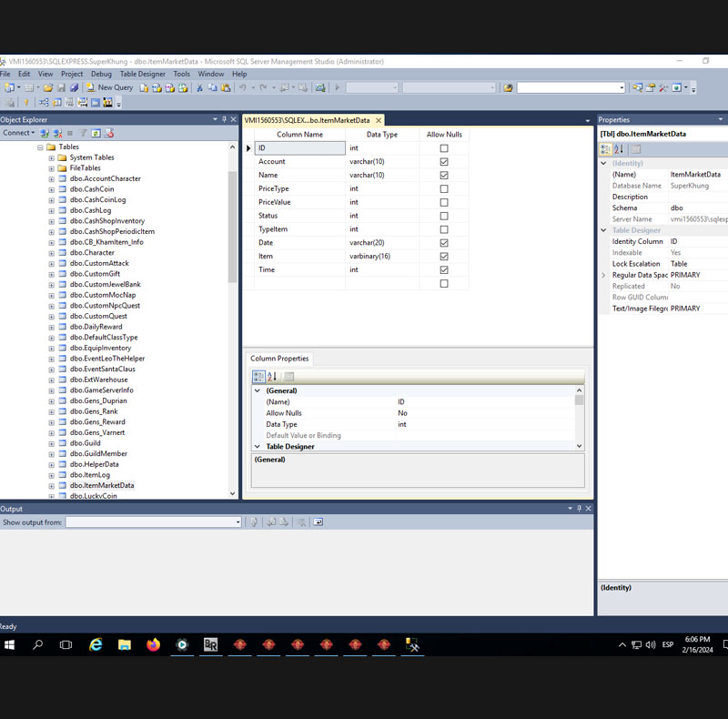
Task: Select the dbo.GuildMember table in tree
Action: (98, 453)
